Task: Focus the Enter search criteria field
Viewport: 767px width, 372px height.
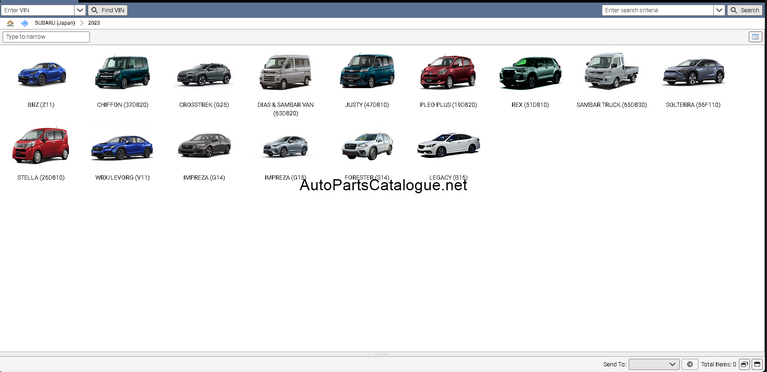Action: [657, 10]
